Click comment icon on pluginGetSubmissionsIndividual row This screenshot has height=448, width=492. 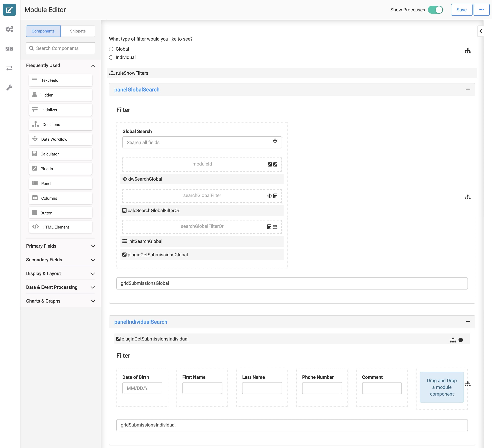point(461,340)
